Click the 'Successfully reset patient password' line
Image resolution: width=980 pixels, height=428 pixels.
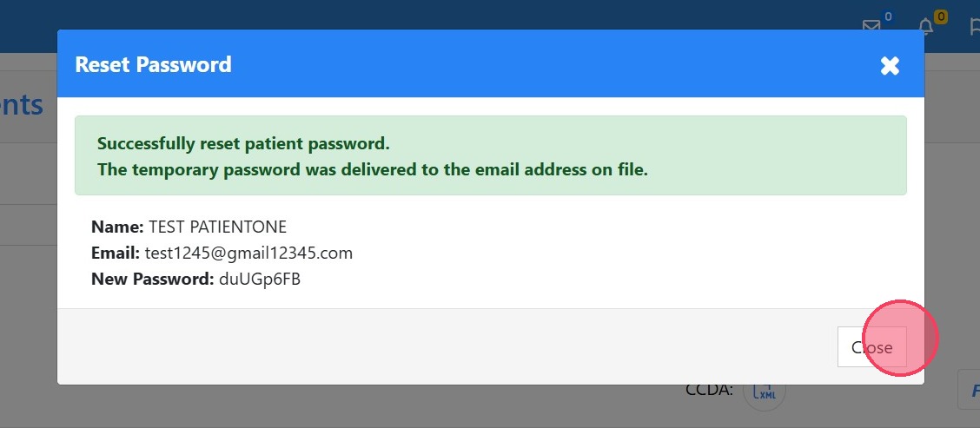pyautogui.click(x=243, y=143)
